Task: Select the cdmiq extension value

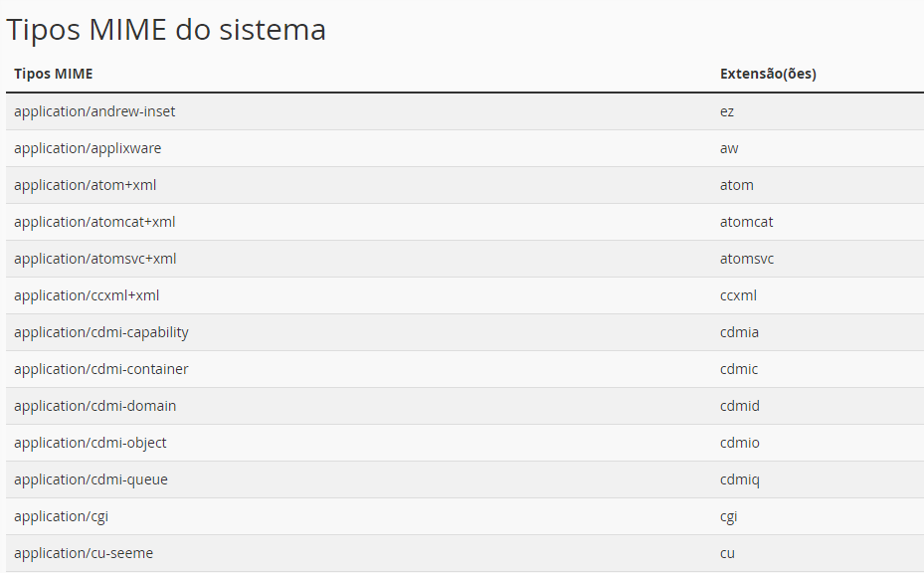Action: (x=740, y=480)
